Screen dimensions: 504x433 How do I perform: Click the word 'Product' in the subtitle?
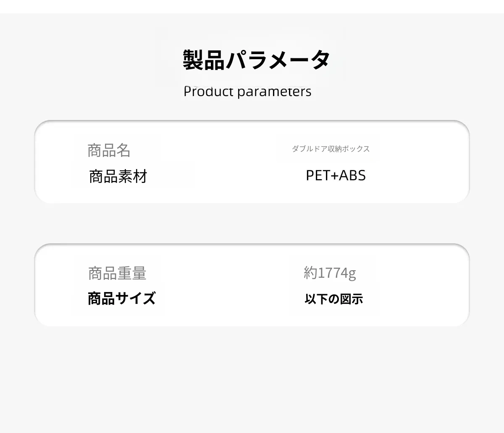[x=208, y=91]
